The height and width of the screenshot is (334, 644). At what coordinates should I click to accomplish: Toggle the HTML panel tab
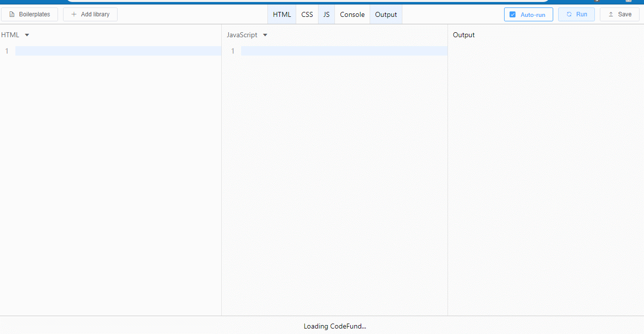click(x=282, y=14)
